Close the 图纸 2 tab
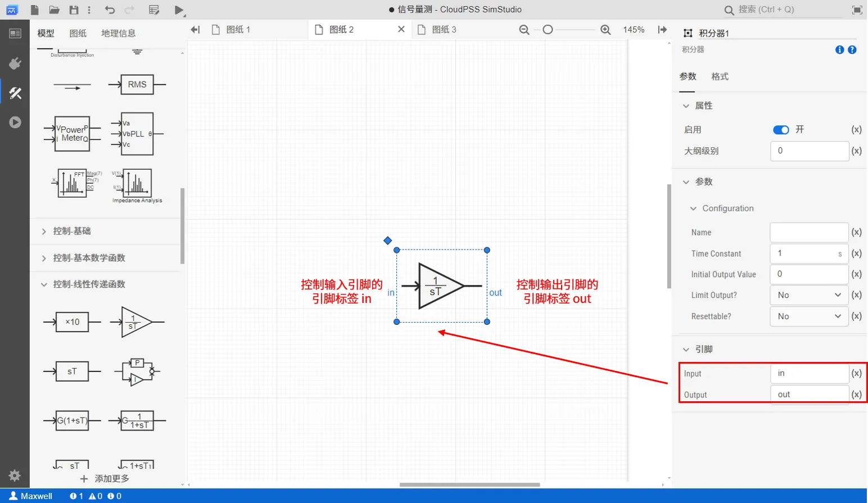Viewport: 868px width, 503px height. pos(401,29)
